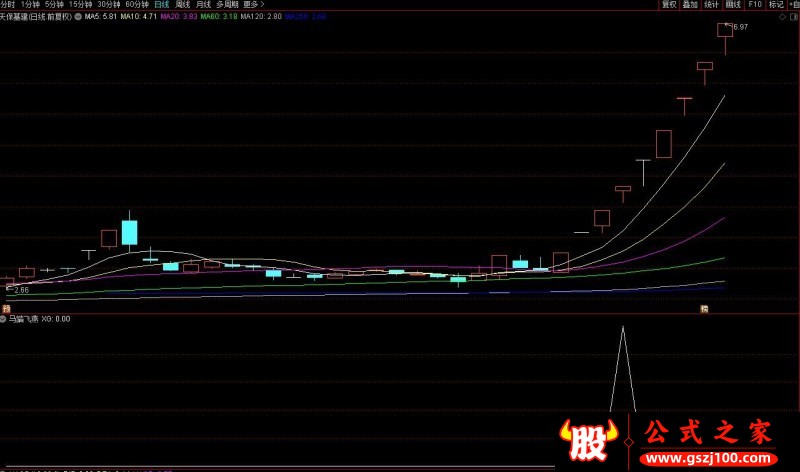Viewport: 800px width, 472px height.
Task: Click the MA20: 3.83 value label
Action: tap(179, 16)
